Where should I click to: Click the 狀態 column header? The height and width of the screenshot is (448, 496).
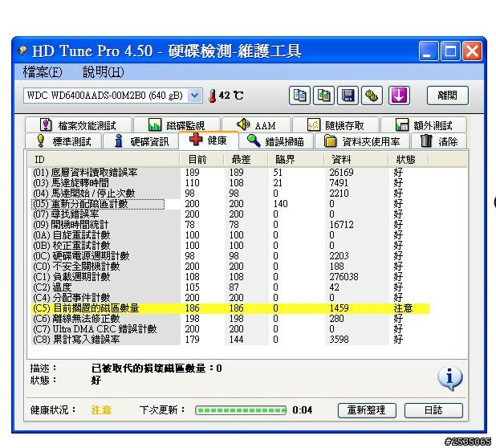tap(408, 160)
